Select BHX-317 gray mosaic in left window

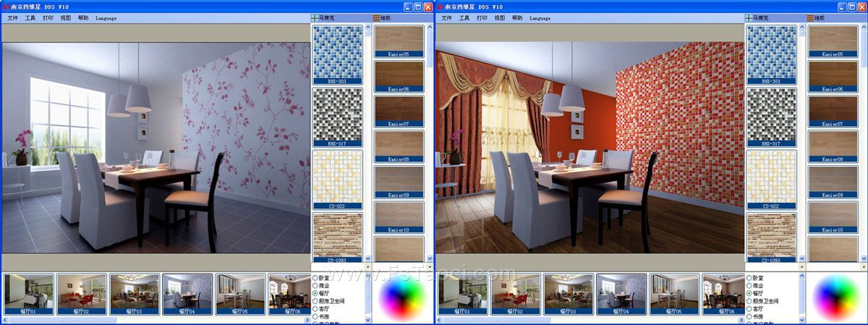pos(337,117)
